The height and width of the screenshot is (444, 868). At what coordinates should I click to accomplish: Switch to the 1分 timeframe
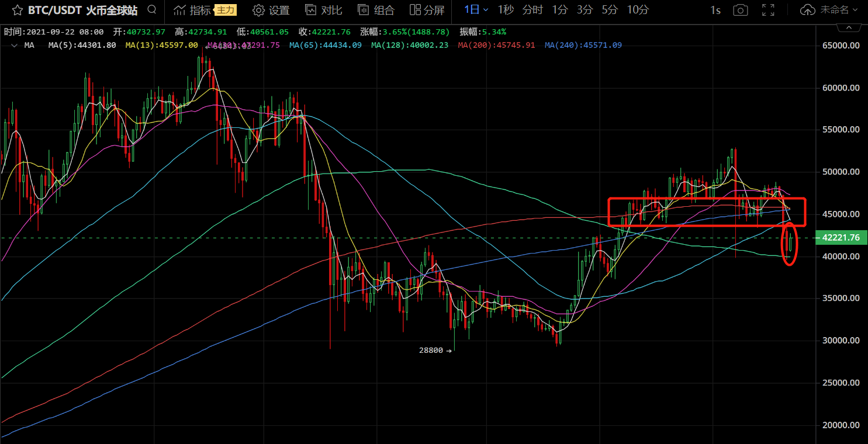pyautogui.click(x=559, y=10)
